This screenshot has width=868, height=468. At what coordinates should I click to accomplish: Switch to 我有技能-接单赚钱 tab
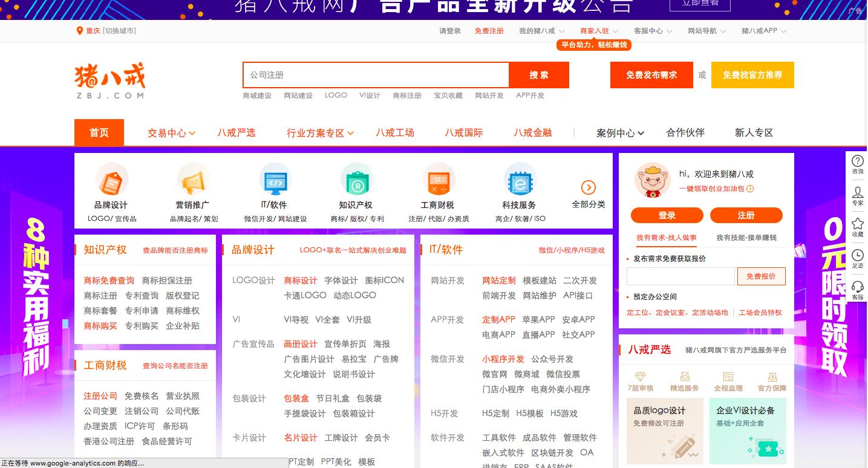pyautogui.click(x=746, y=238)
